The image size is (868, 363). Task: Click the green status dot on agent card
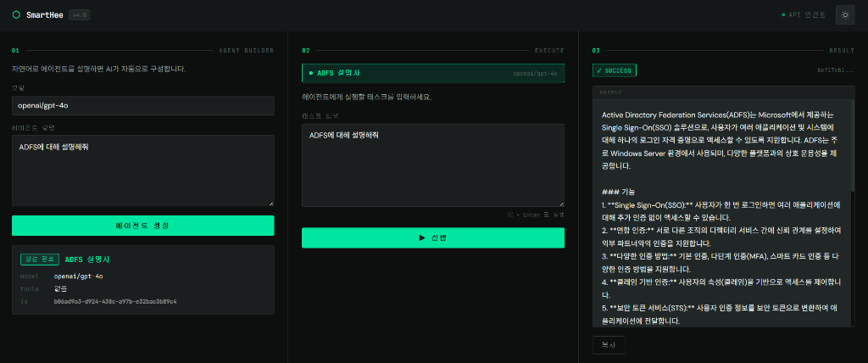coord(310,73)
